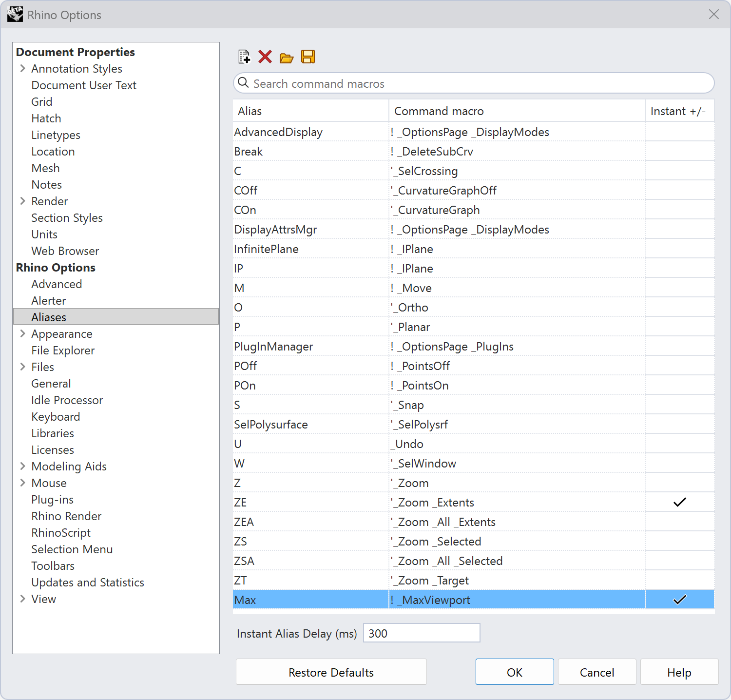
Task: Open the Selection Menu options page
Action: [x=72, y=549]
